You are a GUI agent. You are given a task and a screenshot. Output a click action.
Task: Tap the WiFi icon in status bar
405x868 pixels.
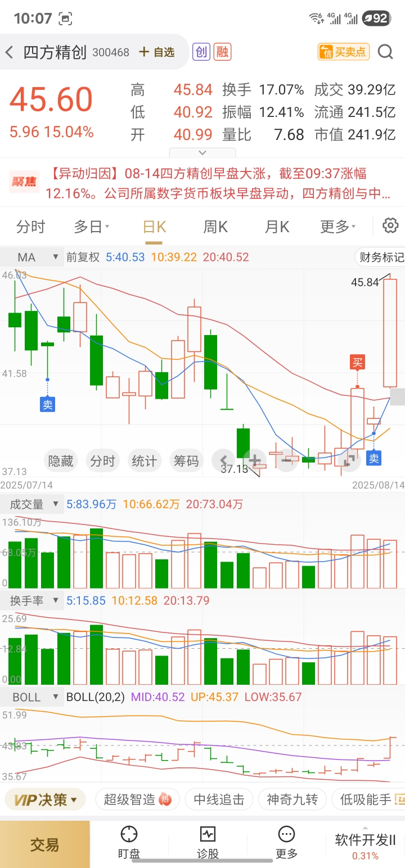(316, 19)
